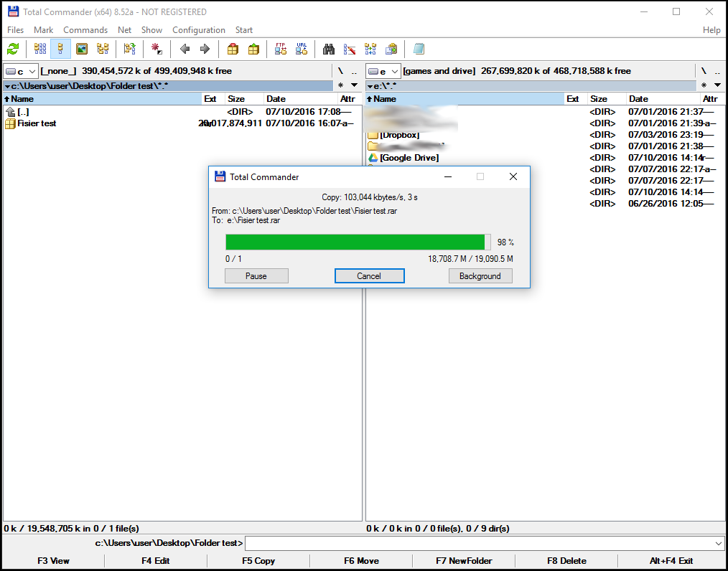
Task: Sort right panel by Ext column header
Action: [x=577, y=99]
